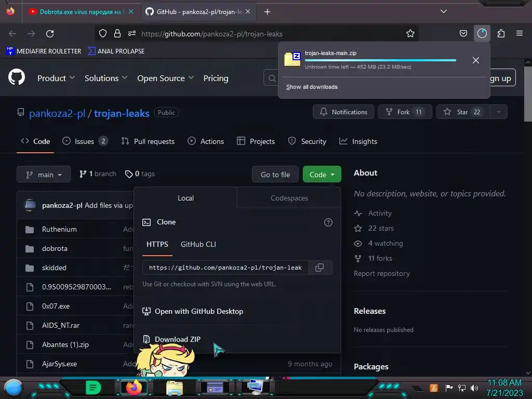Click the Start orb button
532x399 pixels.
pos(14,388)
